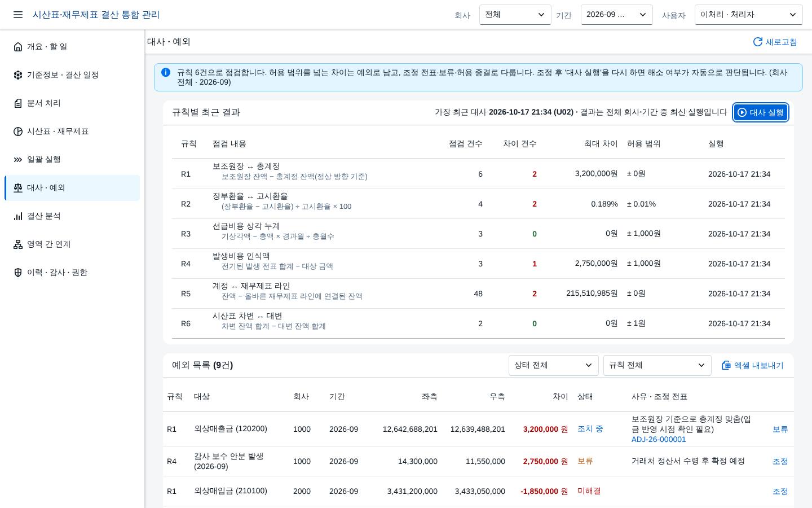
Task: Click the bar chart icon beside 결산 분석
Action: pos(18,216)
